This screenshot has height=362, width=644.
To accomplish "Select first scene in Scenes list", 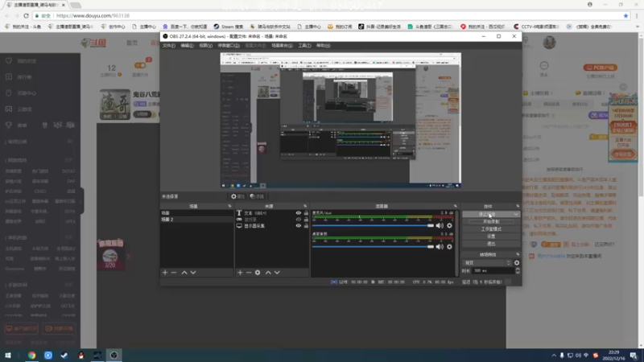I will pyautogui.click(x=196, y=213).
